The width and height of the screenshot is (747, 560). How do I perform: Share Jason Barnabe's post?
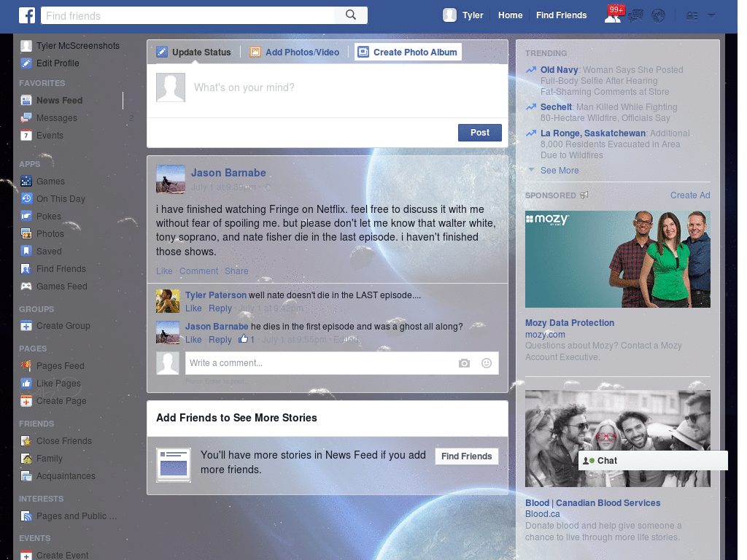pos(236,271)
